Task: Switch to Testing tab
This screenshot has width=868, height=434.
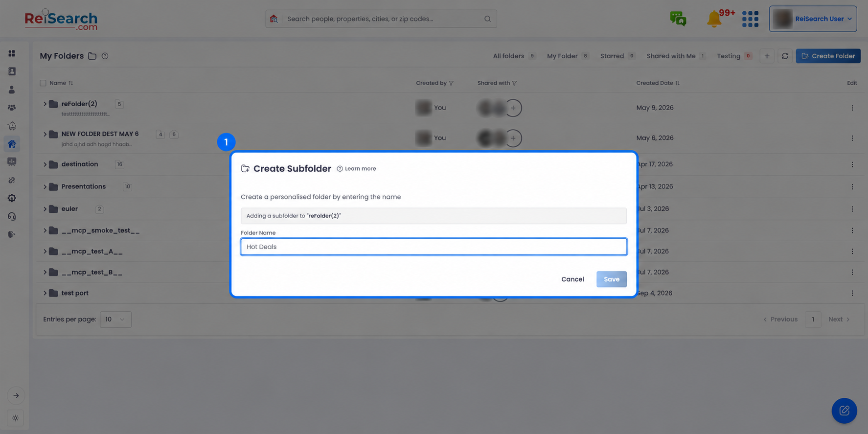Action: coord(734,56)
